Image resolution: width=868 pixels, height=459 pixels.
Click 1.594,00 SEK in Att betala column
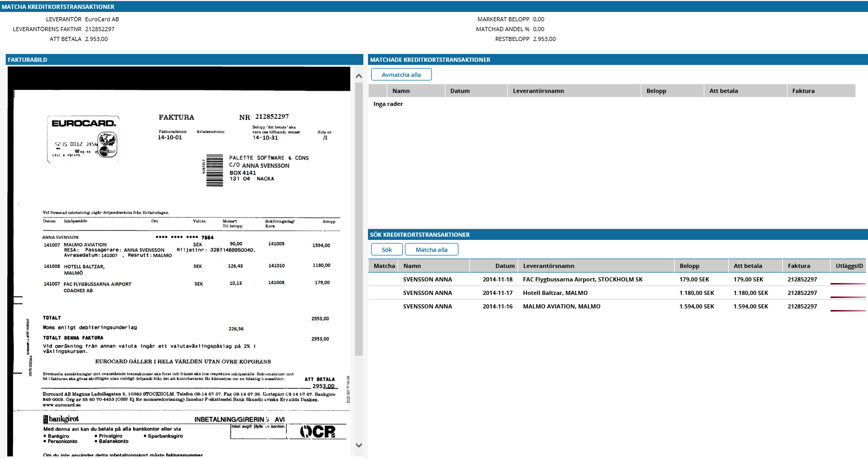[751, 306]
